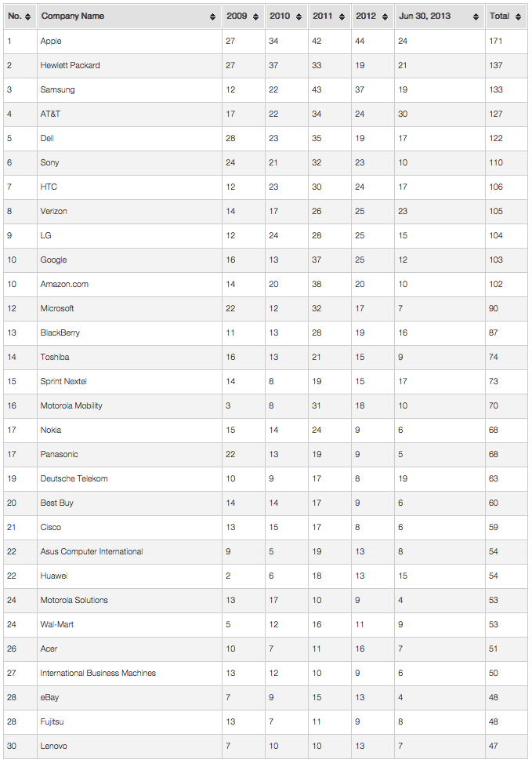This screenshot has width=532, height=763.
Task: Click International Business Machines cell
Action: coord(98,673)
